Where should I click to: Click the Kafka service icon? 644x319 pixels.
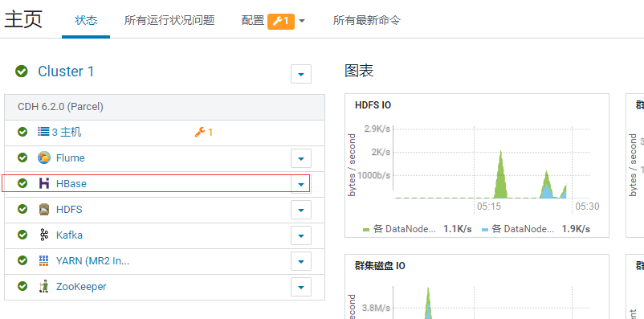click(x=44, y=235)
